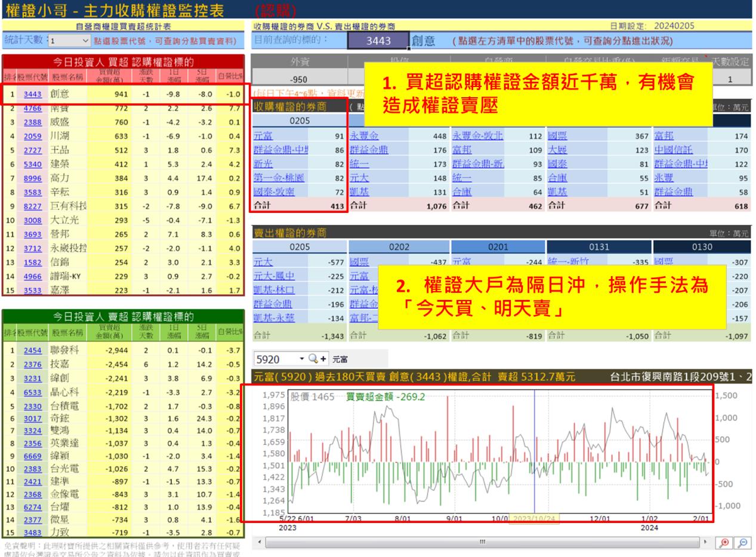
Task: Open 兆豐 buyer broker link
Action: point(664,178)
